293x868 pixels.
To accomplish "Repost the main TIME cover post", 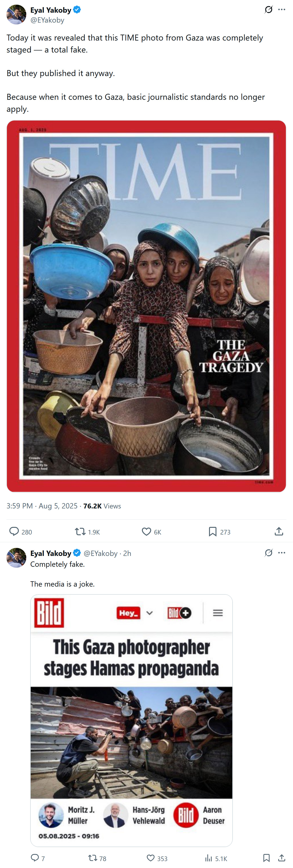I will point(80,531).
